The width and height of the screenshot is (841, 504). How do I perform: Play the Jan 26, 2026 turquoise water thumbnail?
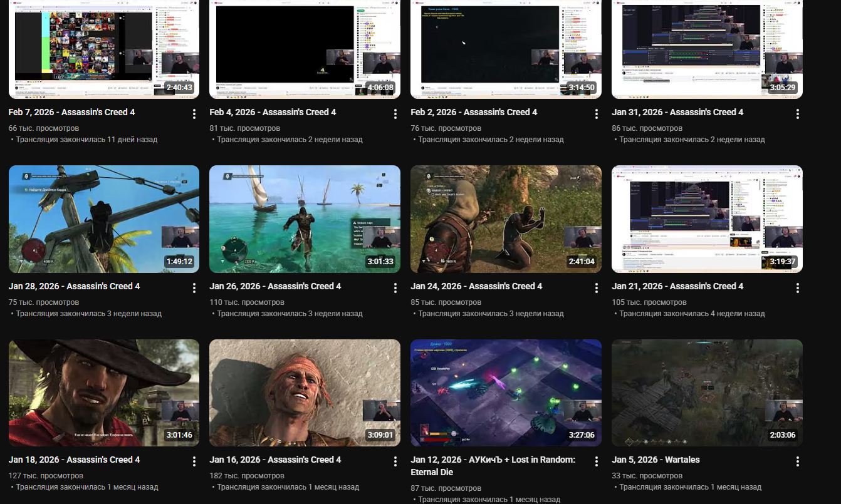(305, 219)
